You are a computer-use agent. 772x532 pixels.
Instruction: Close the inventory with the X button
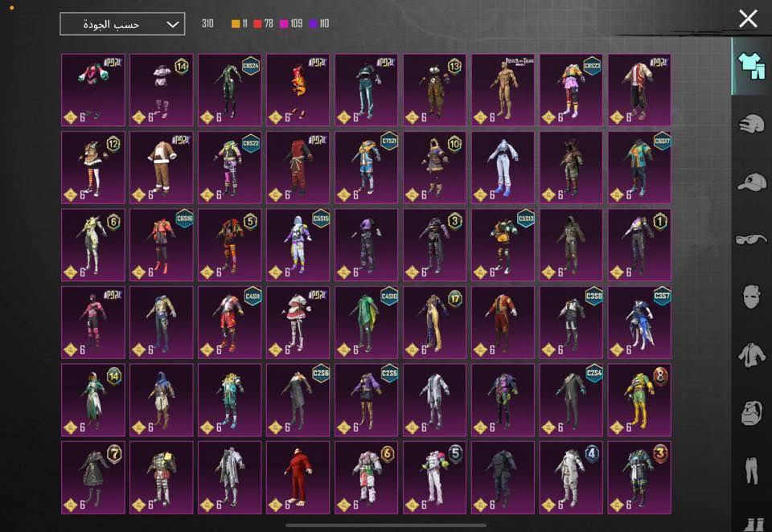click(x=748, y=19)
